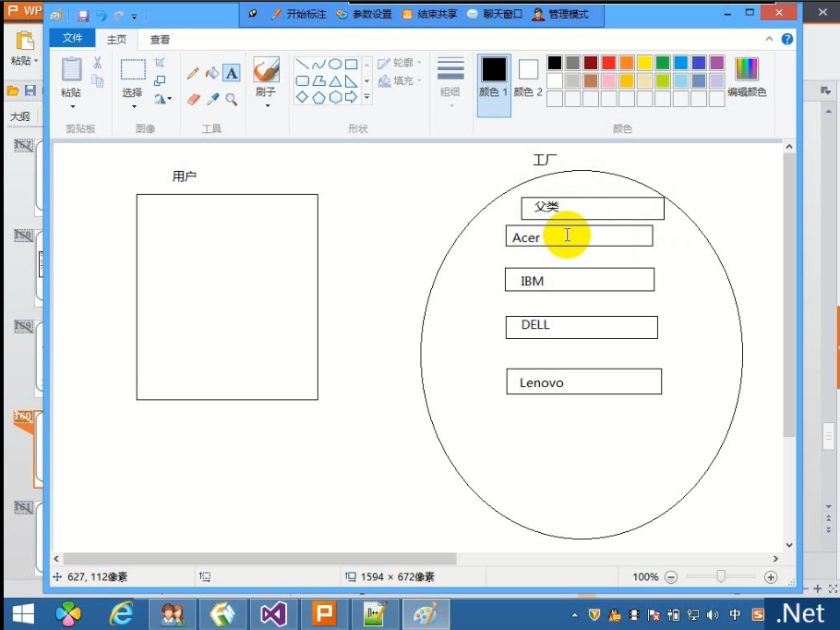840x630 pixels.
Task: Click the zoom out minus button
Action: point(671,577)
